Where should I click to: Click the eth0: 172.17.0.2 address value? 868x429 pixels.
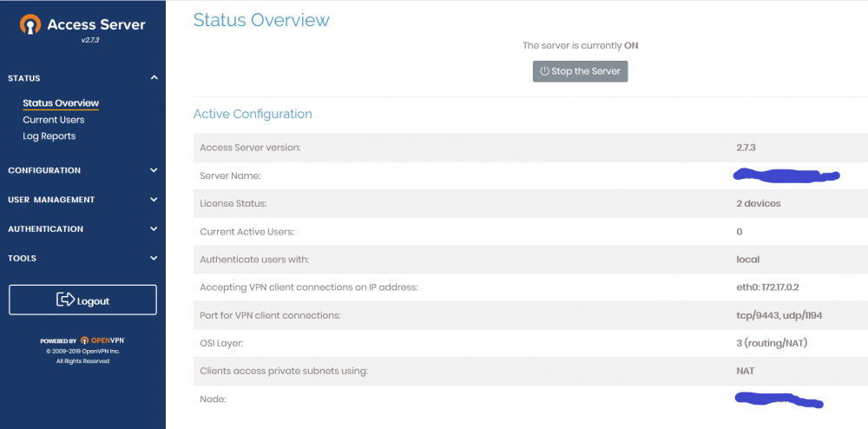coord(765,287)
